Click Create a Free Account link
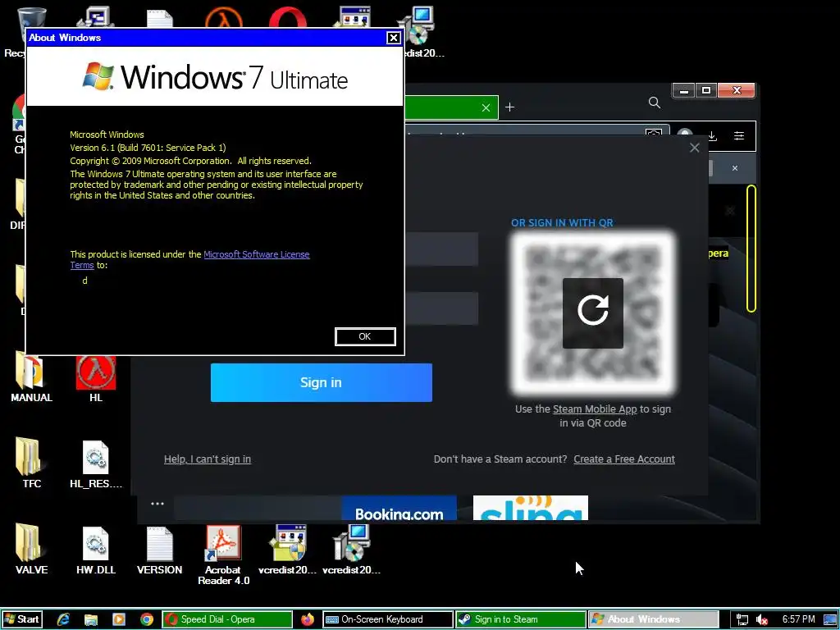 pyautogui.click(x=624, y=459)
